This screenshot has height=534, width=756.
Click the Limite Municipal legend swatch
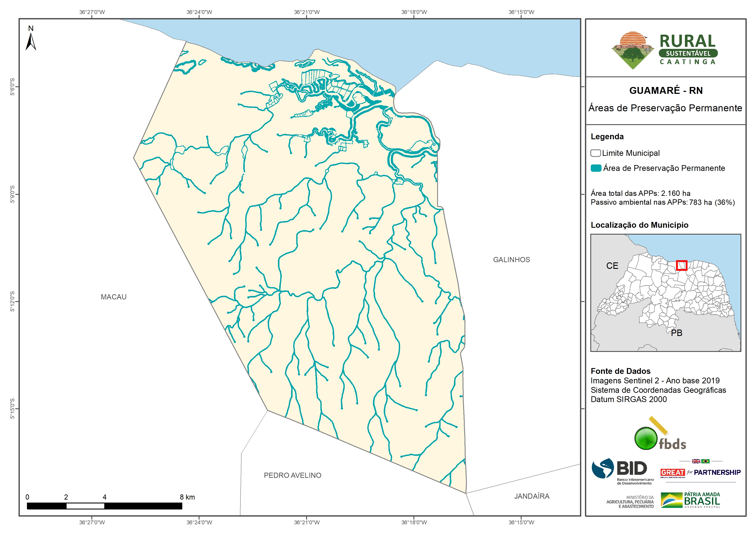coord(595,153)
